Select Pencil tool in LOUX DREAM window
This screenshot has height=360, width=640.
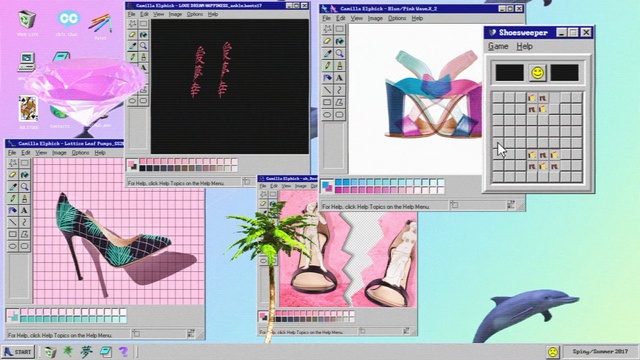coord(132,57)
